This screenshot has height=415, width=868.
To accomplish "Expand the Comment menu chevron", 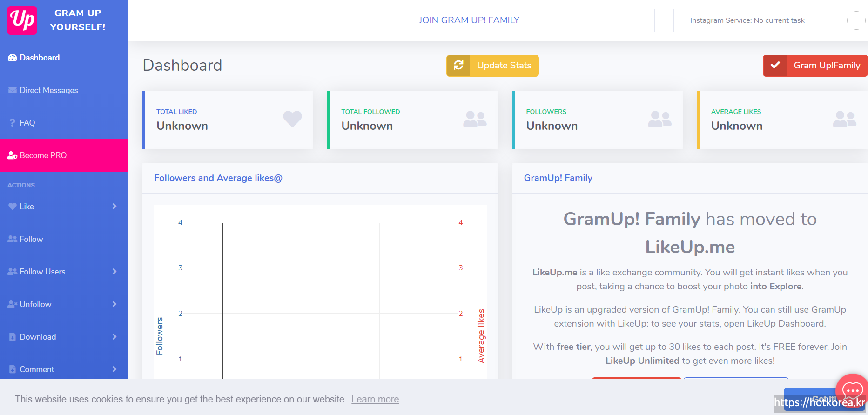I will [114, 369].
